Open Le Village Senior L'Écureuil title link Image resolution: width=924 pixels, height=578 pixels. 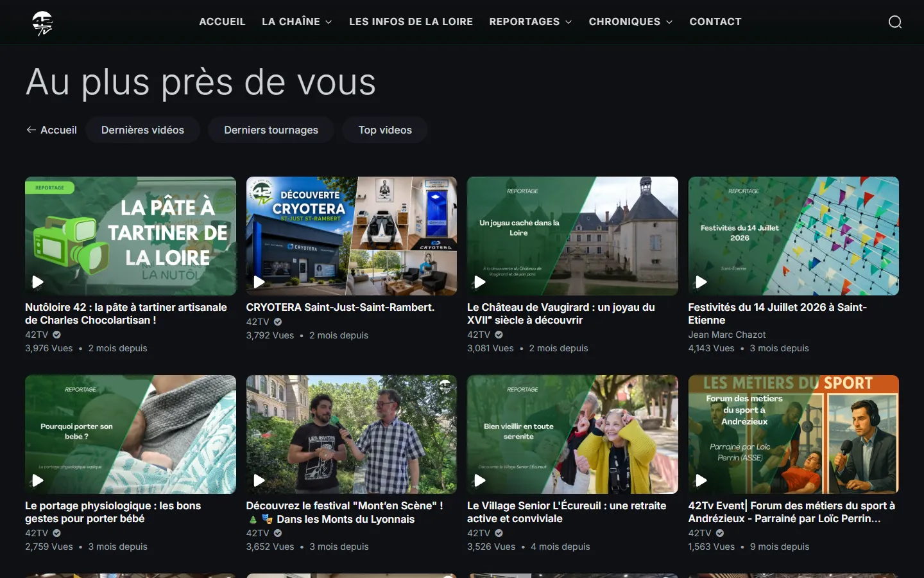(567, 512)
